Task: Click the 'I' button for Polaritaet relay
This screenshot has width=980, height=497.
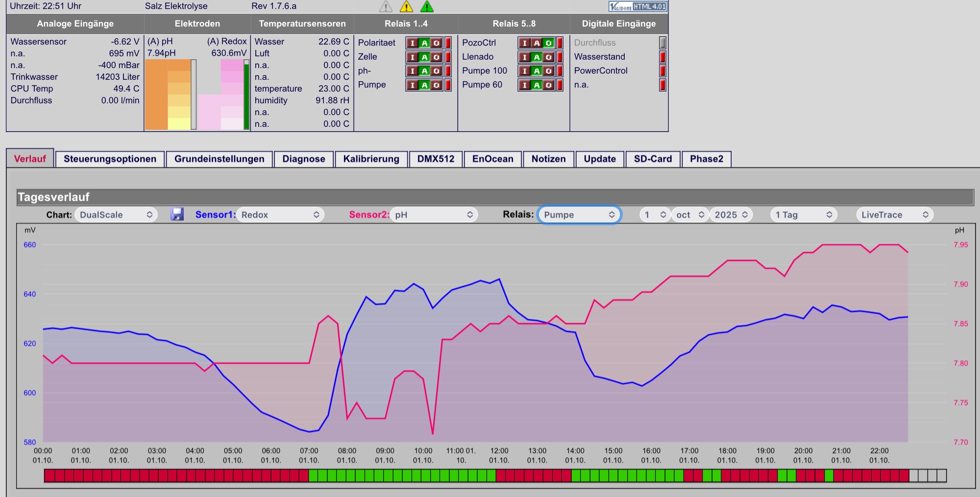Action: [x=413, y=43]
